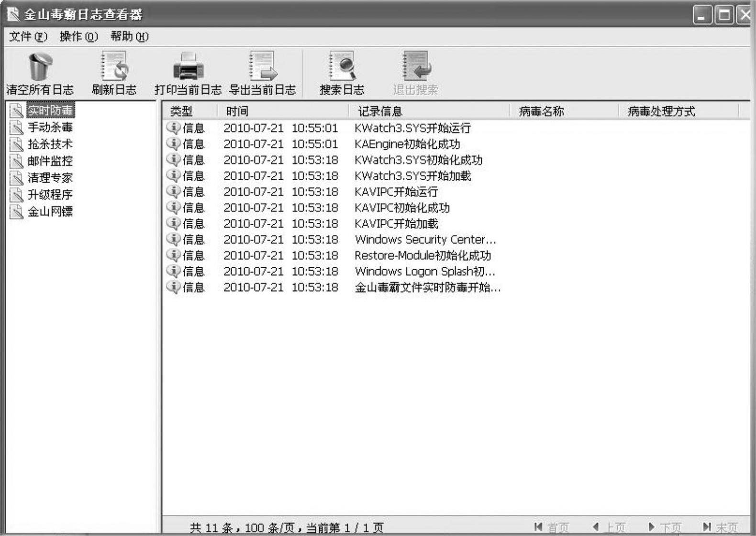Select the KWatch3.SYS开始运行 log entry text
This screenshot has width=756, height=536.
[412, 128]
